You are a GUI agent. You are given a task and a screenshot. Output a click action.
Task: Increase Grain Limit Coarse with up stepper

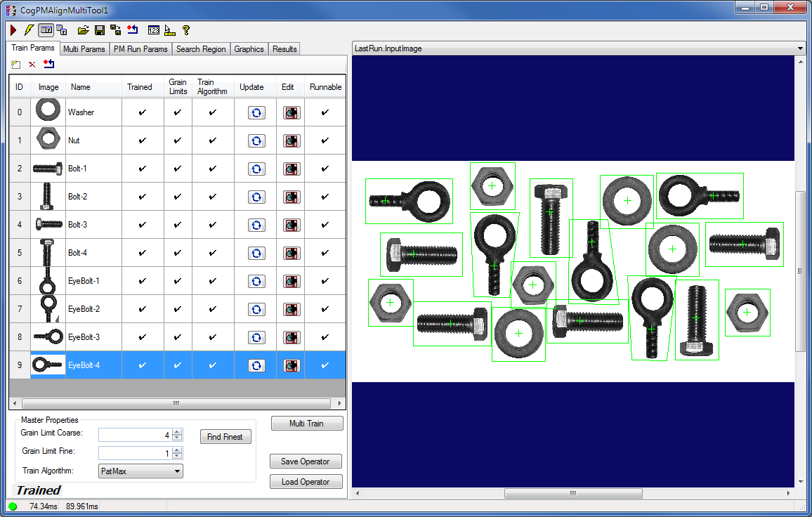pos(176,431)
